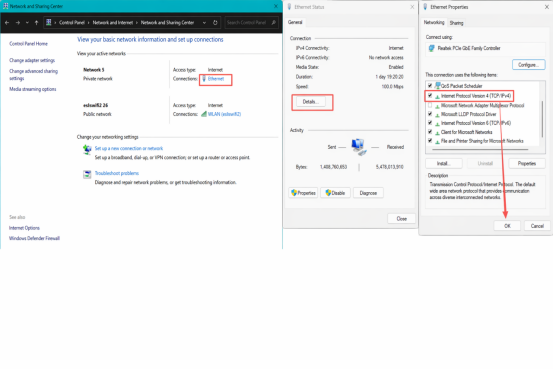Viewport: 553px width, 369px height.
Task: Open Set up a new connection or network
Action: 129,148
